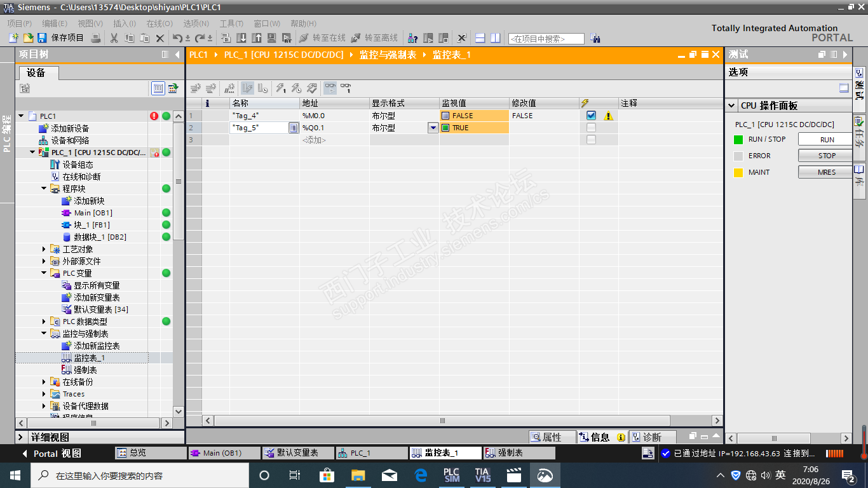Collapse the PLC1 project tree node
This screenshot has width=868, height=488.
click(21, 116)
